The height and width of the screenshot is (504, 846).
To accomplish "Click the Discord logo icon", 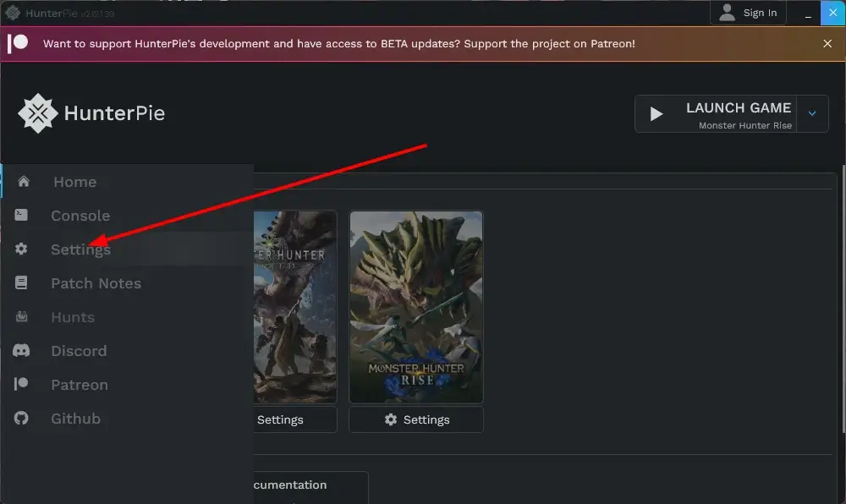I will point(21,350).
